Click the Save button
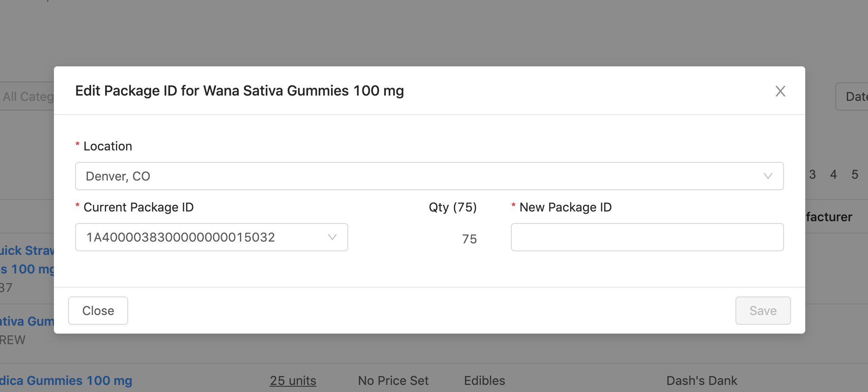 pyautogui.click(x=763, y=311)
